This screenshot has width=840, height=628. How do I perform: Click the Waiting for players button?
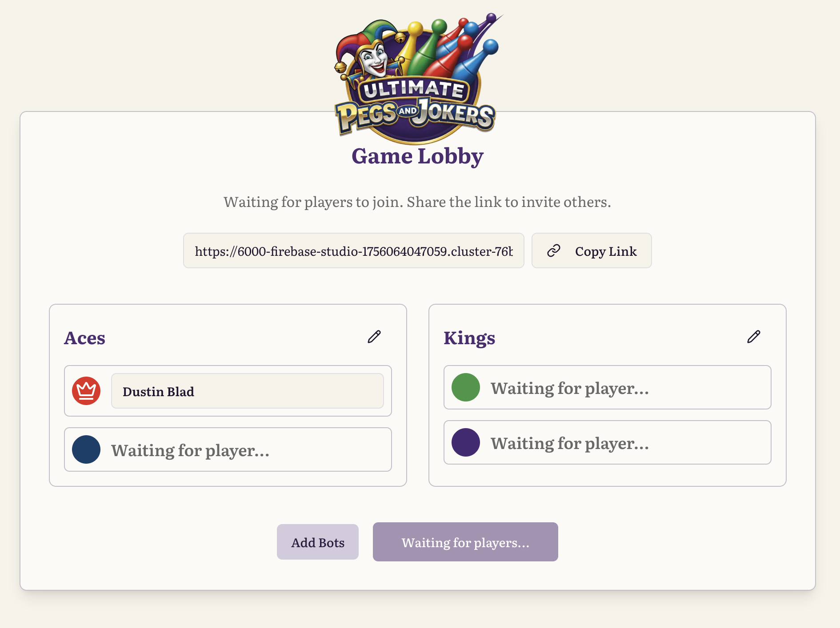[465, 542]
